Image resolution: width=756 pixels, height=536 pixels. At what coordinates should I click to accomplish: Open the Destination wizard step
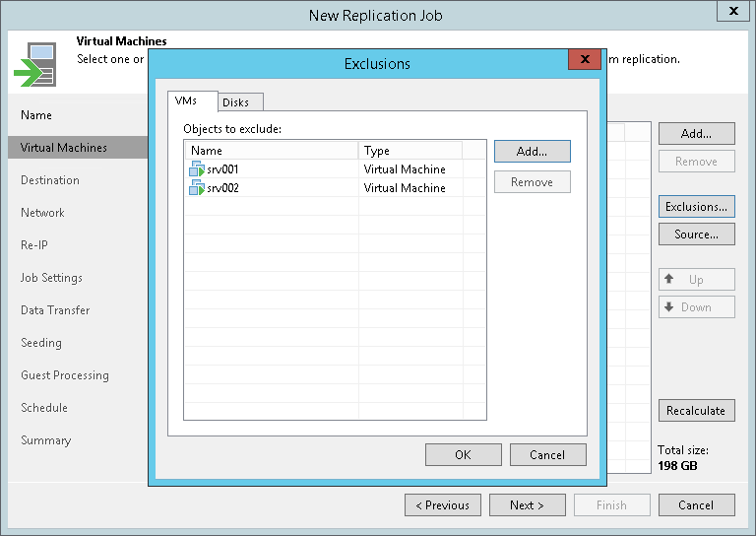tap(50, 180)
